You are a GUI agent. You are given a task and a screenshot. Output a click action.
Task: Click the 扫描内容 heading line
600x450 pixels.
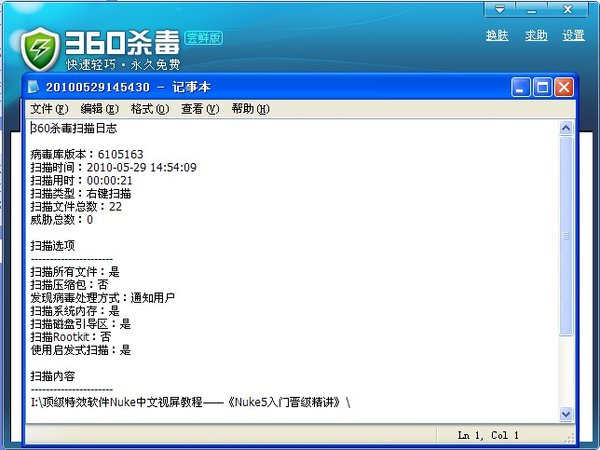click(53, 376)
